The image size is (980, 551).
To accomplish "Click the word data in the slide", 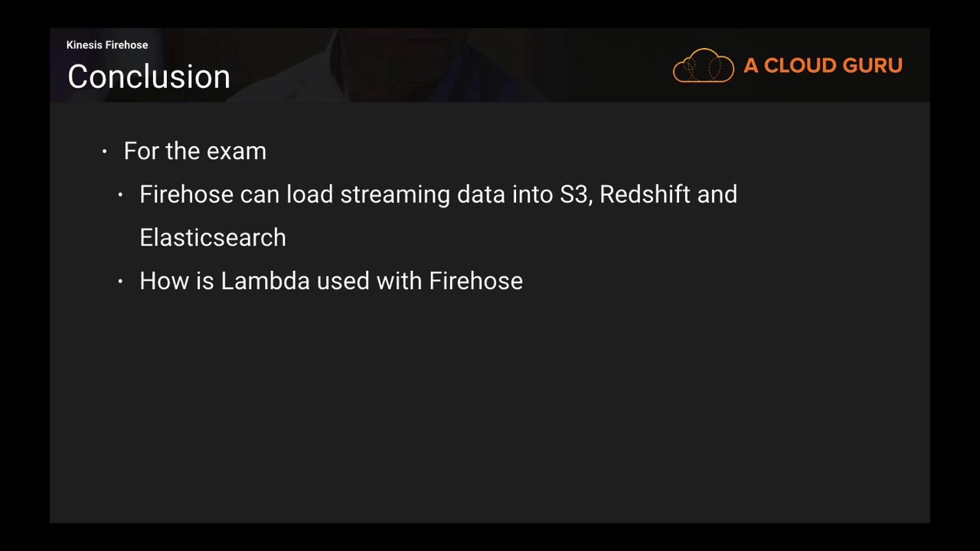I will [481, 194].
